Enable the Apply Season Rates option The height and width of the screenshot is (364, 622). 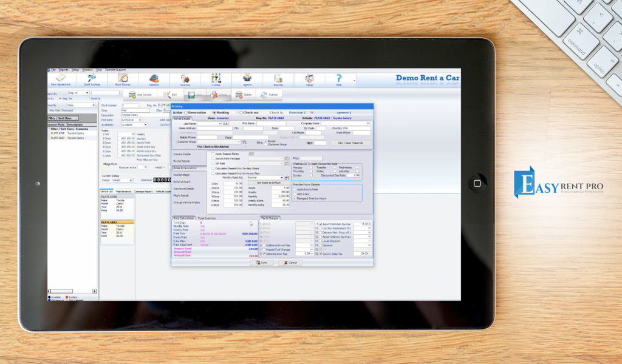click(x=213, y=154)
